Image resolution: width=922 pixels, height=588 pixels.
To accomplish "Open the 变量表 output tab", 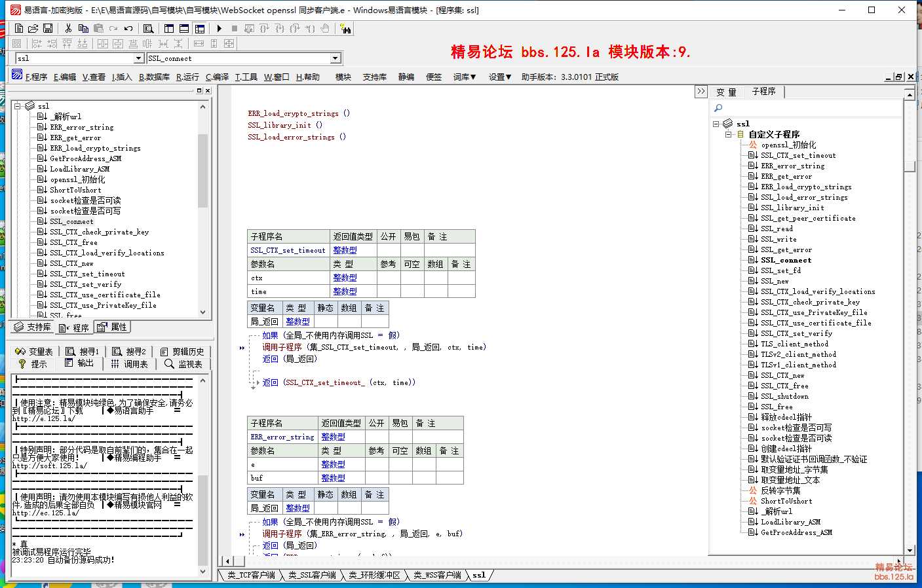I will click(x=34, y=352).
